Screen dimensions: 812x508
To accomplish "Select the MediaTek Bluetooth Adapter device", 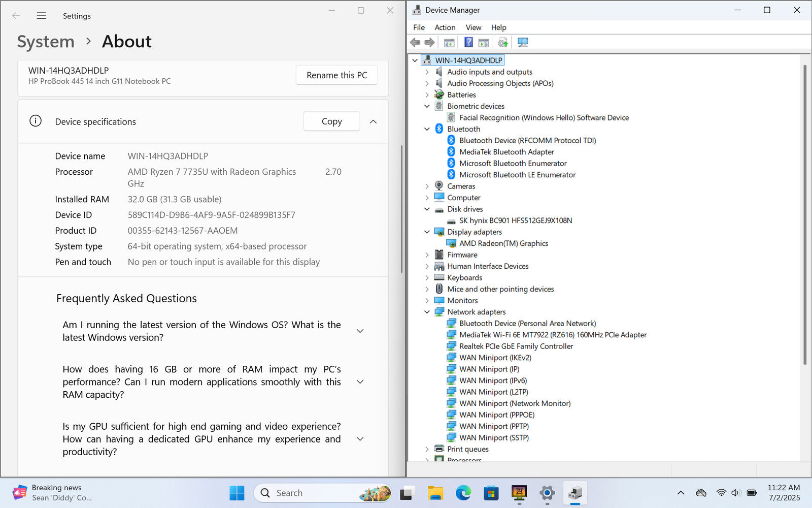I will pyautogui.click(x=506, y=152).
